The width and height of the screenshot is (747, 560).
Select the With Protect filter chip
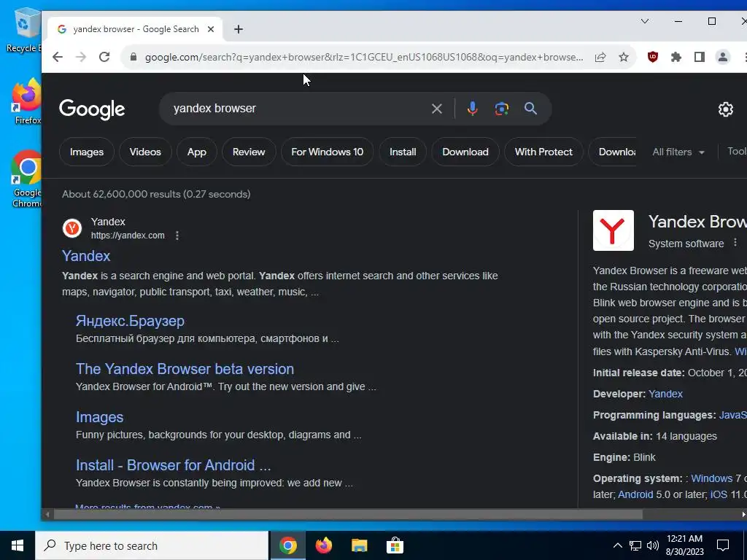(543, 152)
